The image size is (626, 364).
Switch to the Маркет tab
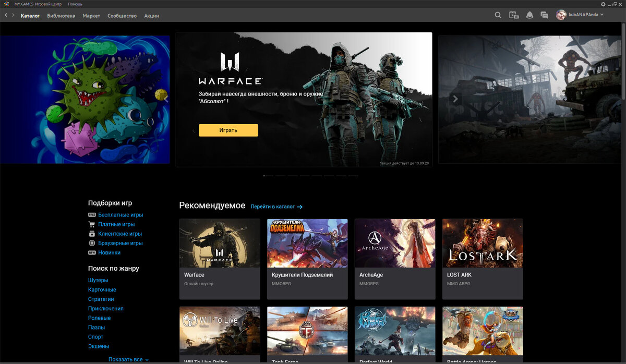[91, 16]
